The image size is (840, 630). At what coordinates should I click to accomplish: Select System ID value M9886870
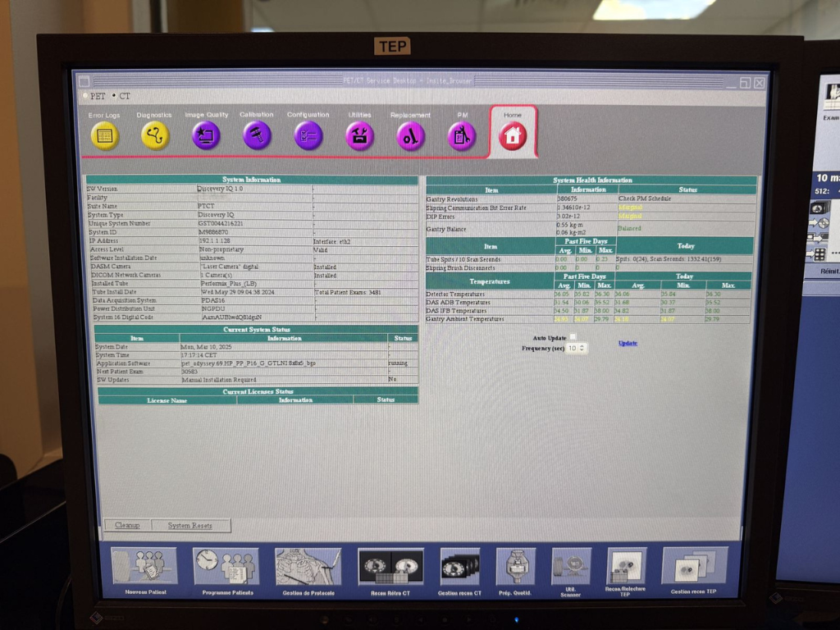(213, 232)
